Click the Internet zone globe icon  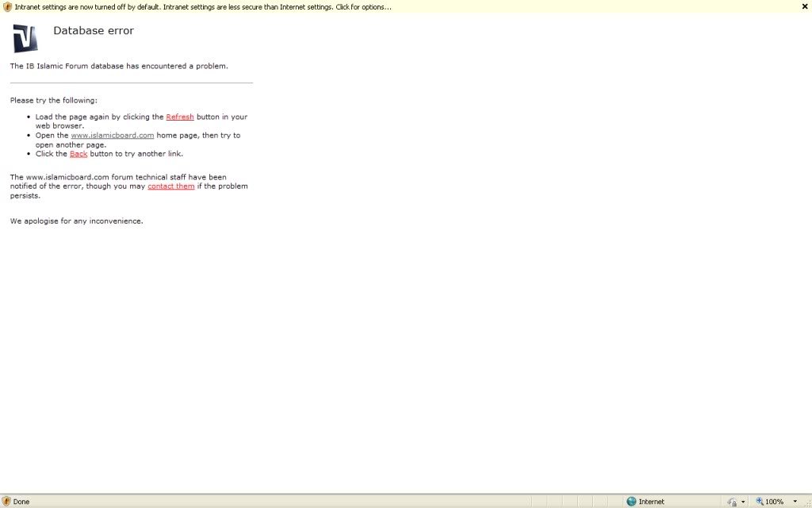tap(631, 502)
